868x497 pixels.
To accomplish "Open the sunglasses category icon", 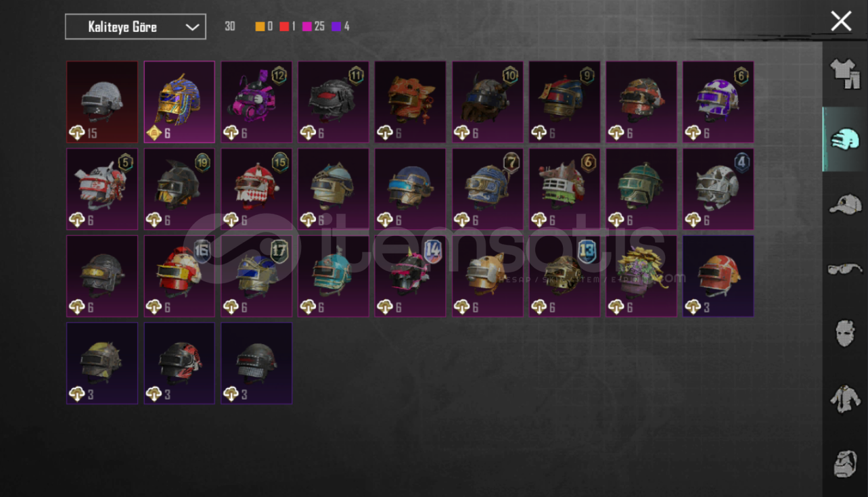I will tap(845, 269).
